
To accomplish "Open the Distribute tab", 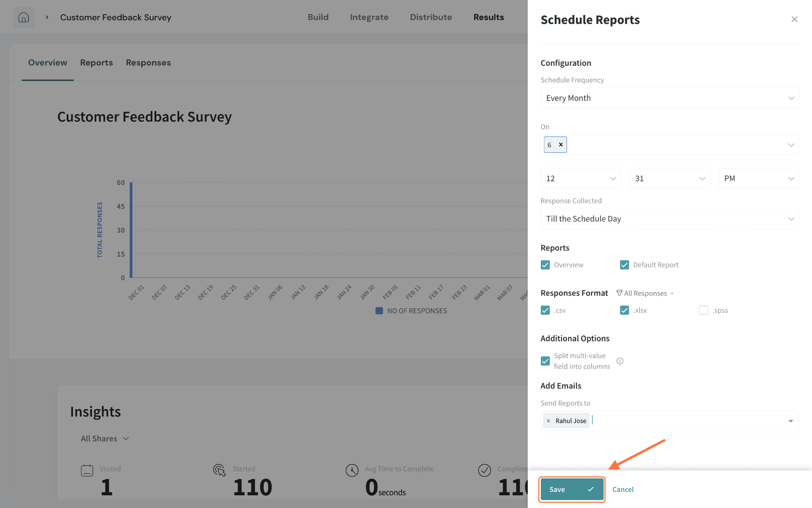I will [x=431, y=17].
